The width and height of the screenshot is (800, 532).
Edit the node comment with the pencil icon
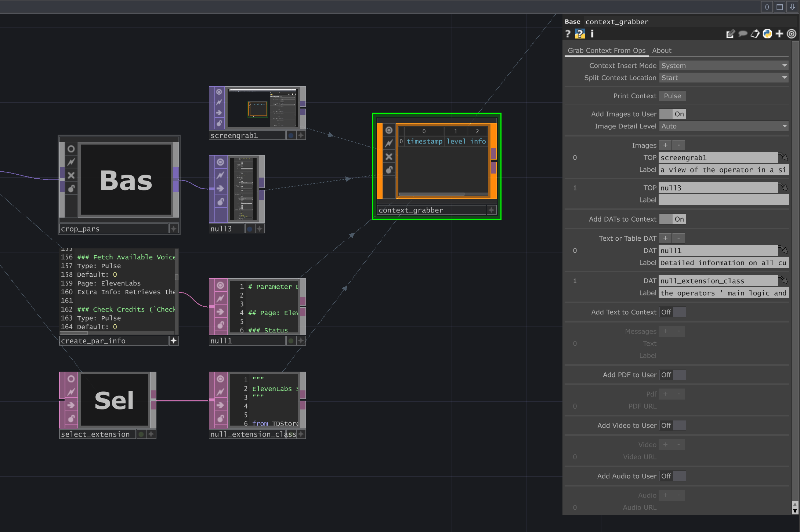coord(731,34)
